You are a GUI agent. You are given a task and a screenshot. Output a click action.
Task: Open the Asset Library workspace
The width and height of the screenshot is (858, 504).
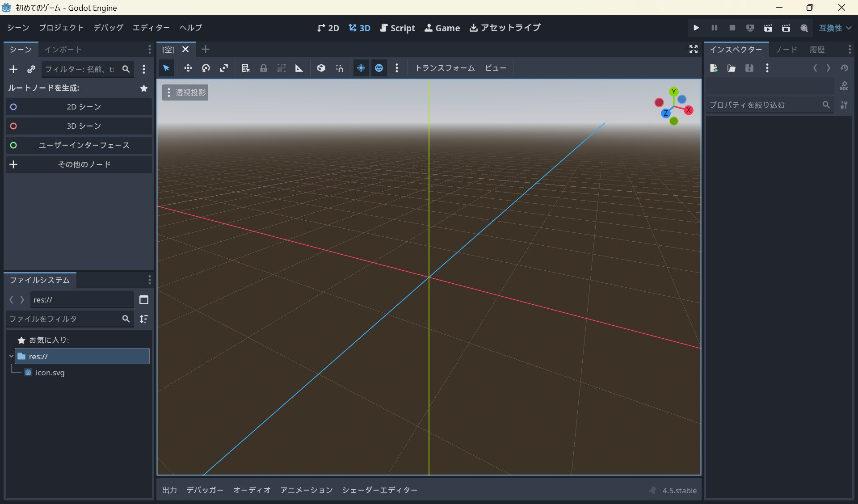(x=505, y=28)
